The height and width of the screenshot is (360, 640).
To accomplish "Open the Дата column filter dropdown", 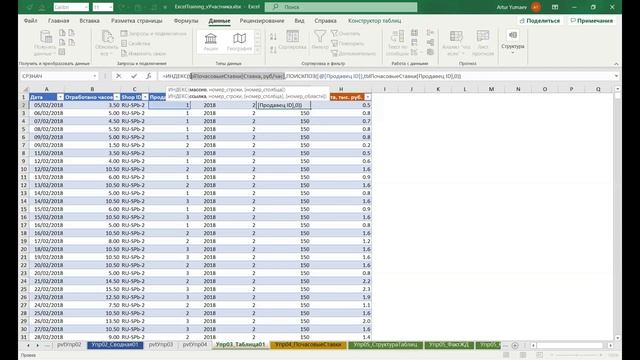I will click(60, 97).
